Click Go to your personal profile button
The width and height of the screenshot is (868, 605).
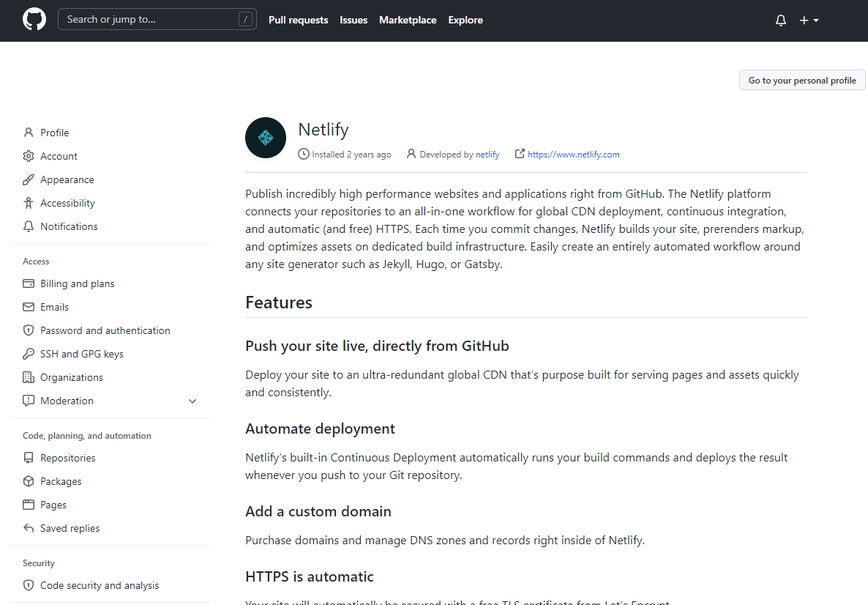(x=802, y=81)
